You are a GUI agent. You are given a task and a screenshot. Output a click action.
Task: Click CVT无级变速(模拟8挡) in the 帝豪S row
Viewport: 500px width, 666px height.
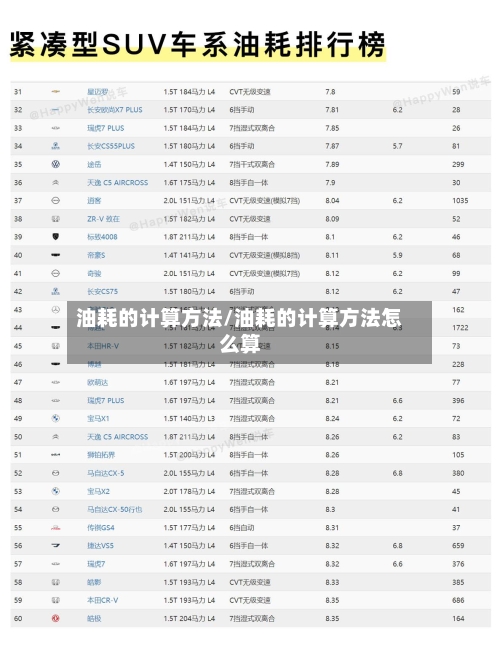click(x=265, y=255)
